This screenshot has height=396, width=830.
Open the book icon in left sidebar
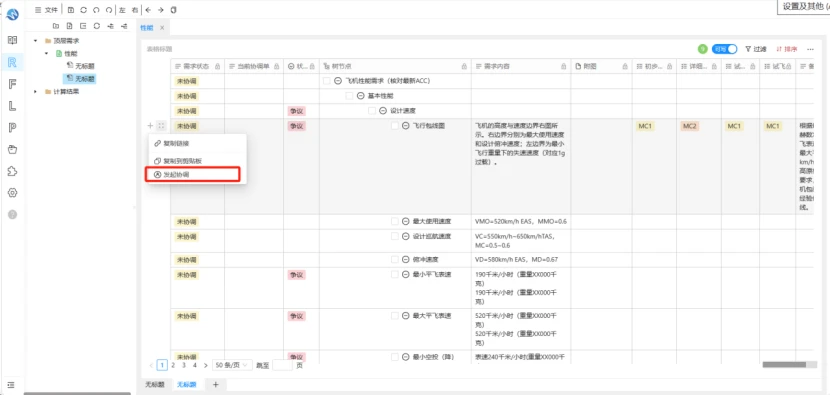pyautogui.click(x=12, y=40)
